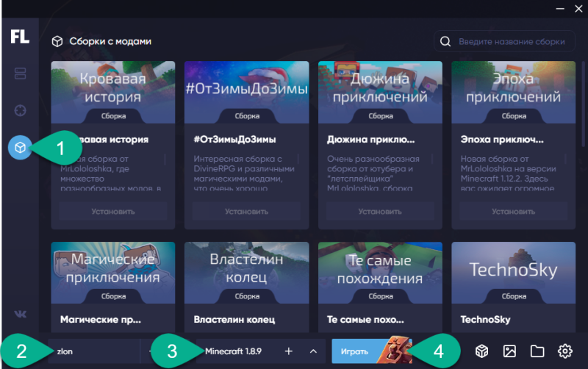Install the Эпоха приключений modpack
The width and height of the screenshot is (588, 369).
[513, 212]
